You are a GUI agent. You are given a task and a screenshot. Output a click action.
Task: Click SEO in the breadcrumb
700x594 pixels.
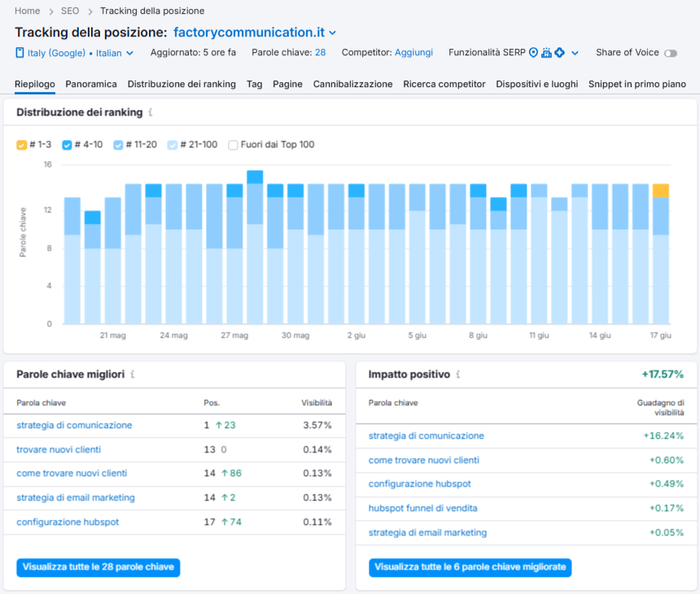coord(70,11)
